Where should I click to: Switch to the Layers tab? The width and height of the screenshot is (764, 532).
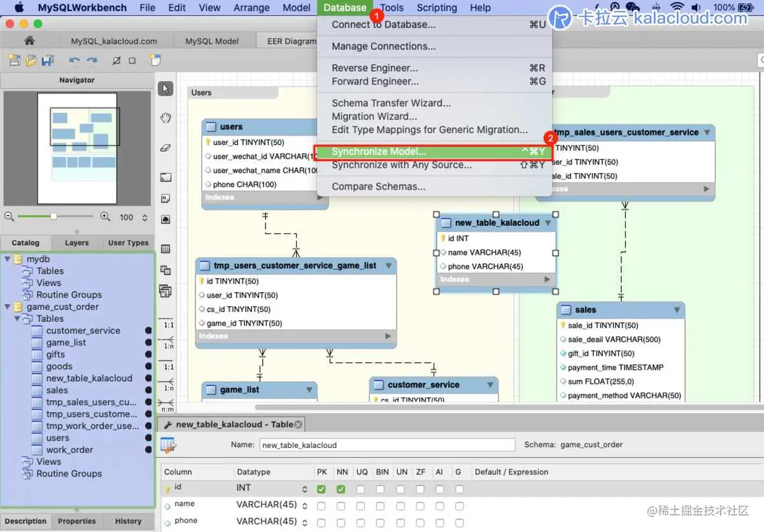pos(76,242)
